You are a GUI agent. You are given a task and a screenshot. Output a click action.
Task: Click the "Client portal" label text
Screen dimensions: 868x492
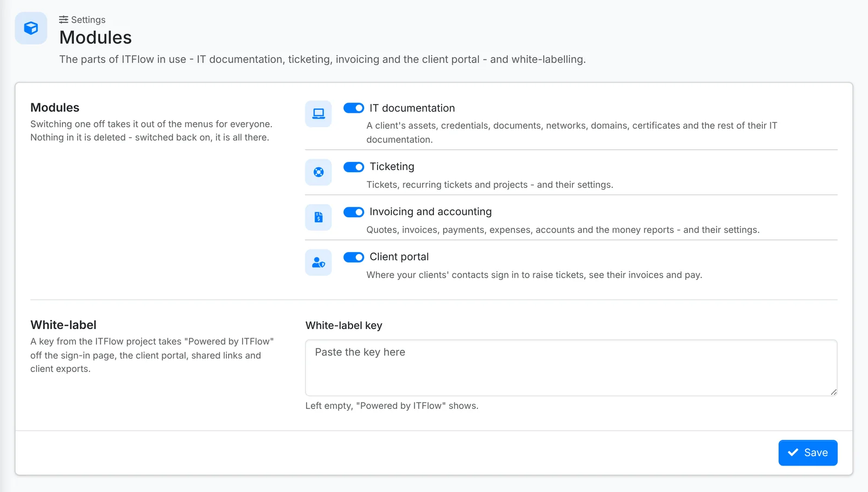(399, 257)
